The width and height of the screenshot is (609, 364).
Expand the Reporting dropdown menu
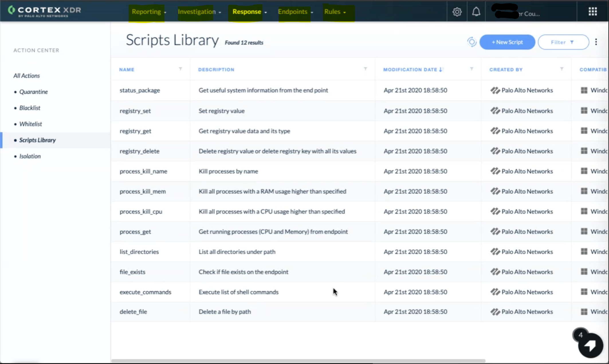coord(148,12)
